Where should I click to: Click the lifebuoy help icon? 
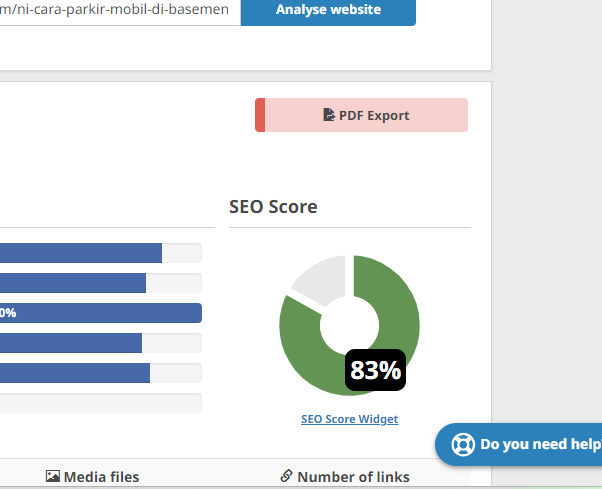pos(463,444)
